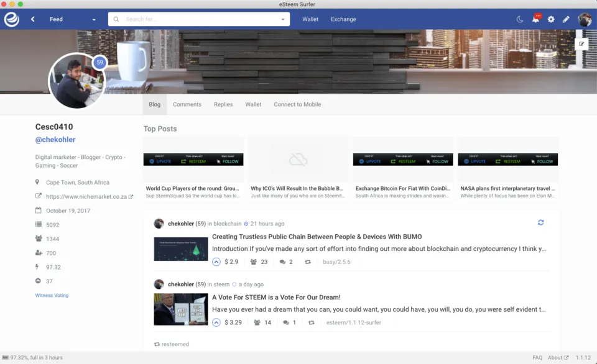The height and width of the screenshot is (364, 597).
Task: Open top post World Cup Players of the round
Action: point(193,168)
